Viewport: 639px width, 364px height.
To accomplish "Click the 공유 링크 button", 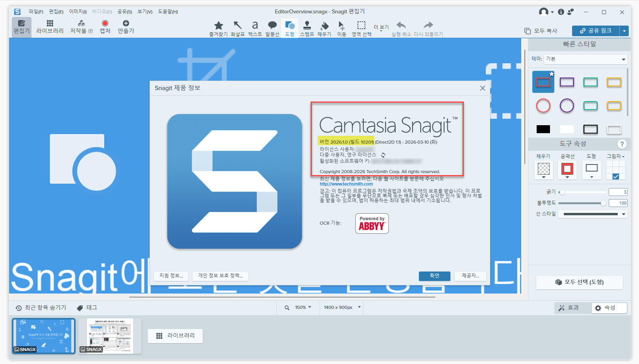I will pyautogui.click(x=596, y=31).
